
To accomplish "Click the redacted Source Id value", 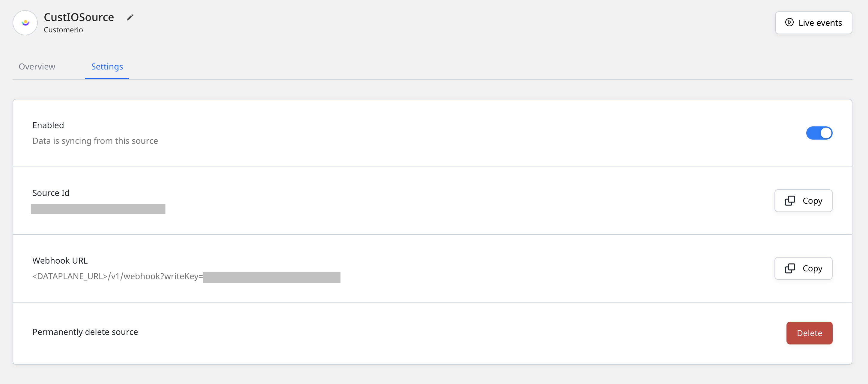I will pos(98,209).
